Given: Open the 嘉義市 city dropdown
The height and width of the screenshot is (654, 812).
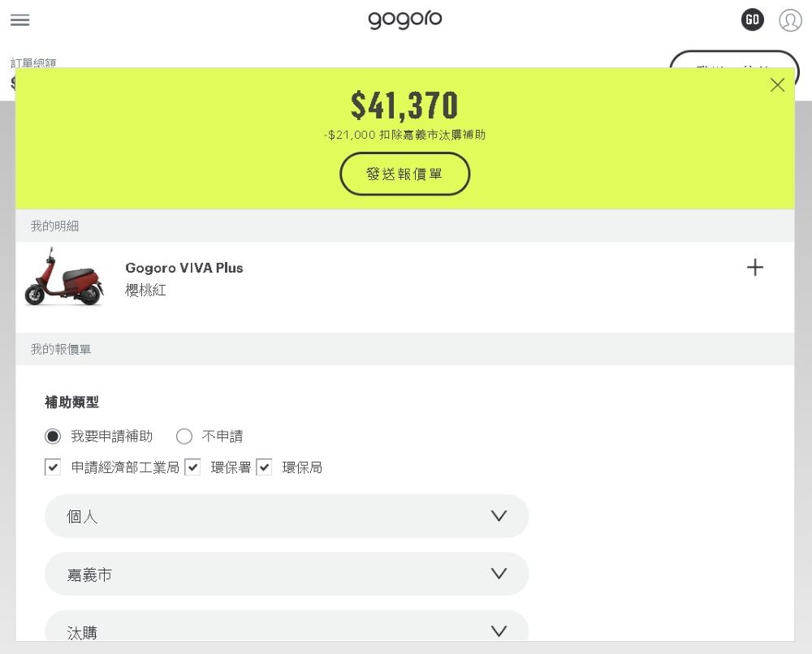Looking at the screenshot, I should coord(287,574).
